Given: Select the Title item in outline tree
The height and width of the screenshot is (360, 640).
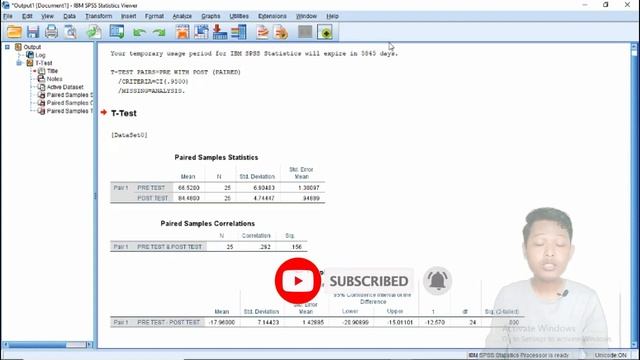Looking at the screenshot, I should click(52, 71).
